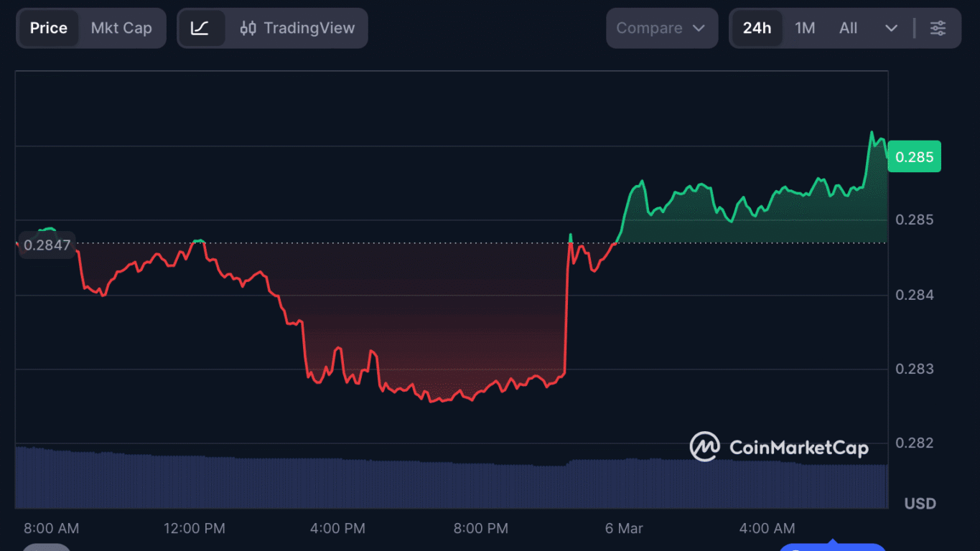
Task: Expand more time ranges chevron
Action: pos(891,29)
